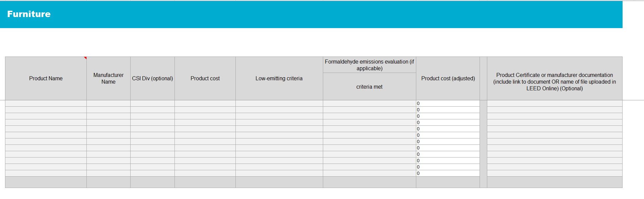
Task: Select the criteria met sub-header cell
Action: tap(369, 87)
